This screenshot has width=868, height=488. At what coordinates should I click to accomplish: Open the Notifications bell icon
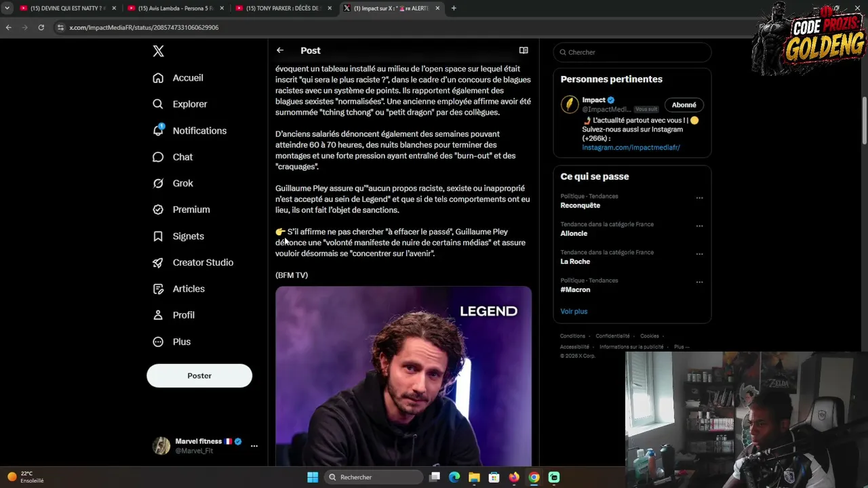click(x=158, y=130)
